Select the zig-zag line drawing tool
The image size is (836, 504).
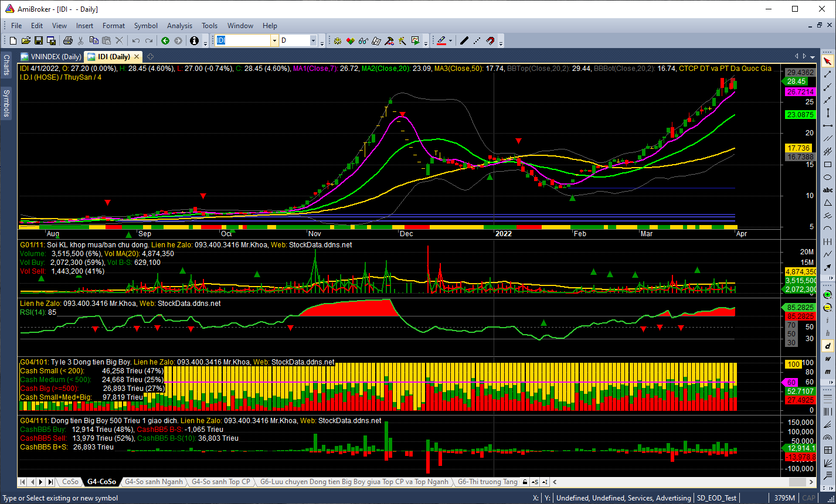pos(828,255)
